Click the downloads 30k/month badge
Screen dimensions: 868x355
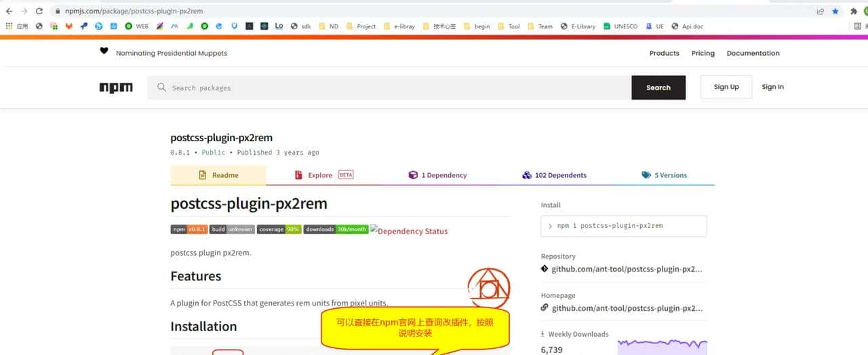coord(336,229)
